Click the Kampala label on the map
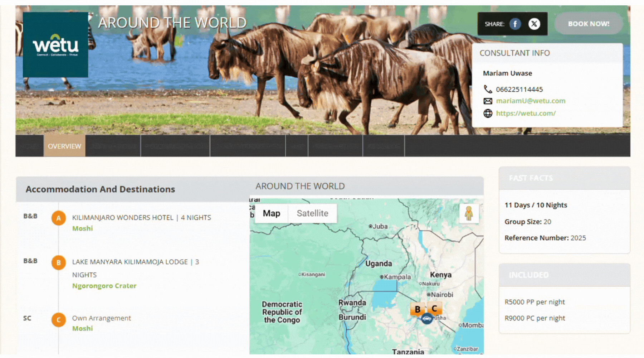The width and height of the screenshot is (644, 358). 397,277
